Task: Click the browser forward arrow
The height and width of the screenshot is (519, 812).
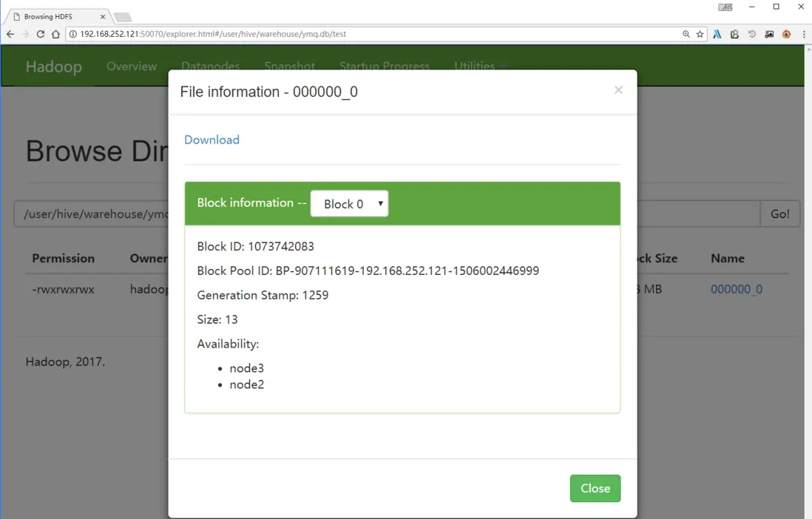Action: click(25, 34)
